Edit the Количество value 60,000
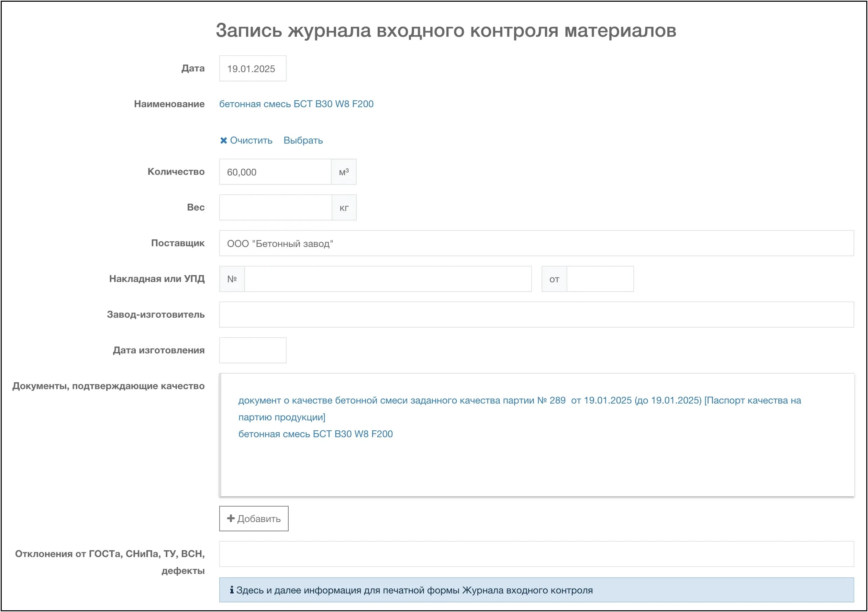This screenshot has width=868, height=612. 275,172
